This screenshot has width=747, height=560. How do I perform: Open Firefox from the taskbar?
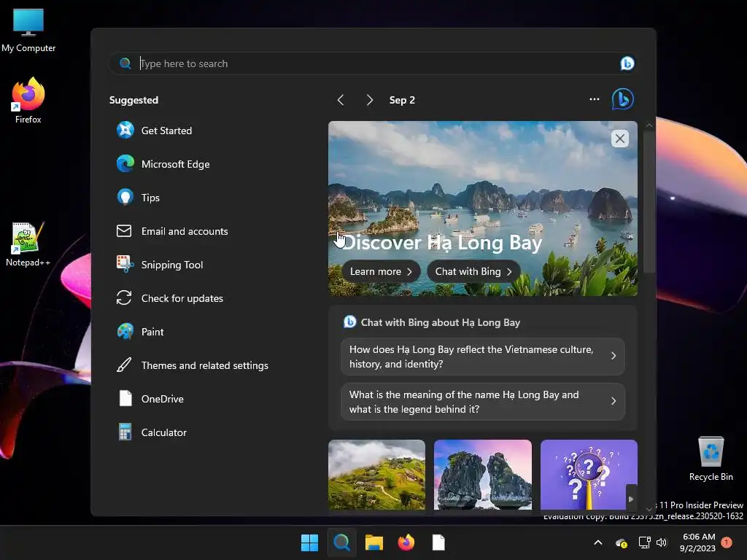pos(406,542)
